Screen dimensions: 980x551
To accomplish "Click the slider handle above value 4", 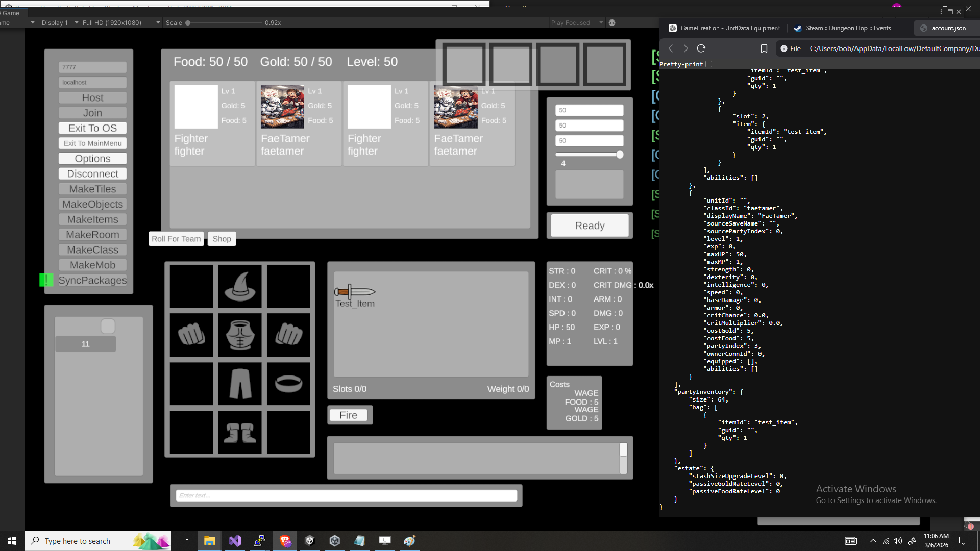I will pos(620,155).
